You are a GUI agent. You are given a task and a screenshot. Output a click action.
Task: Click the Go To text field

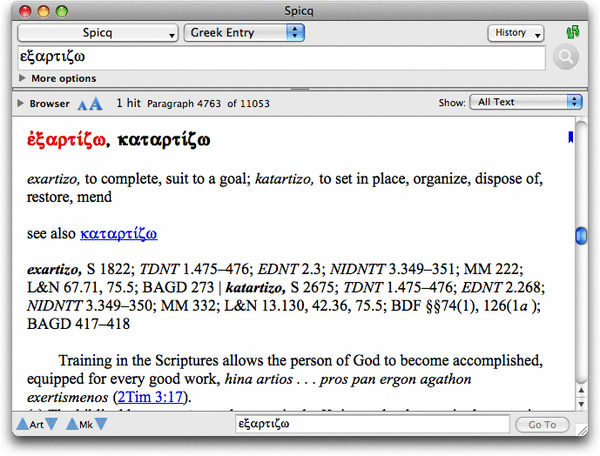click(372, 424)
